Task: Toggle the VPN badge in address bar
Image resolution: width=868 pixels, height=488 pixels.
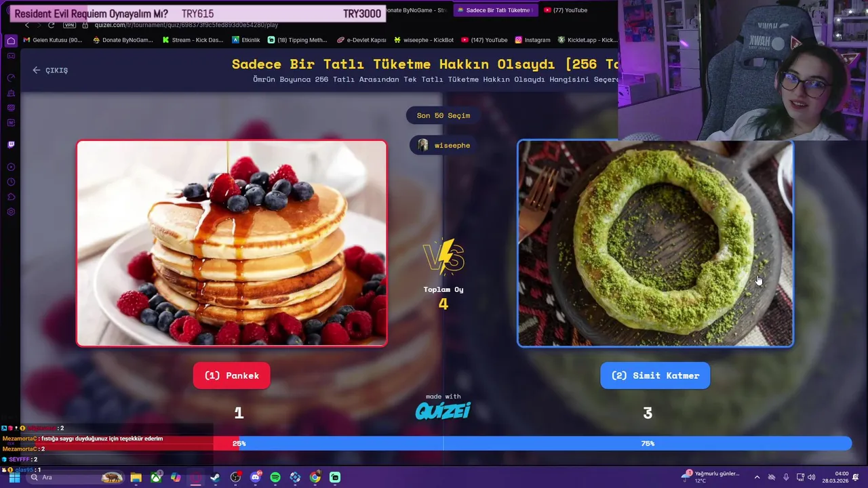Action: (69, 25)
